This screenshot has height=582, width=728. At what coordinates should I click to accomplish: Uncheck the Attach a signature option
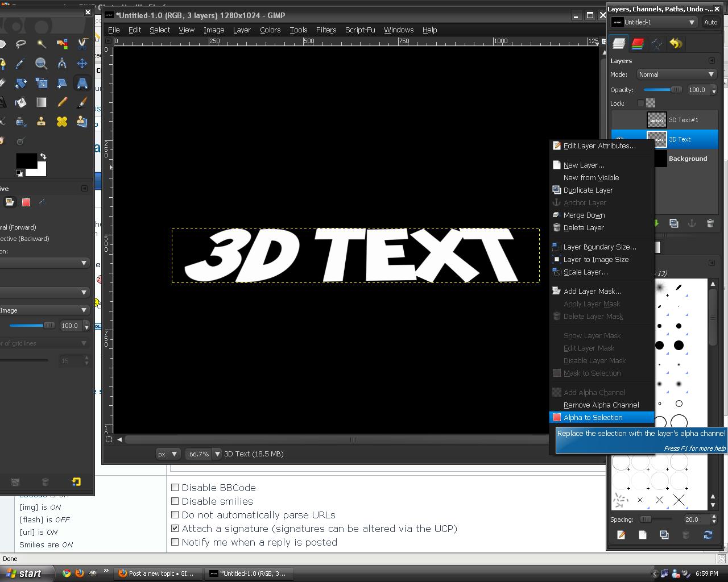pyautogui.click(x=175, y=528)
